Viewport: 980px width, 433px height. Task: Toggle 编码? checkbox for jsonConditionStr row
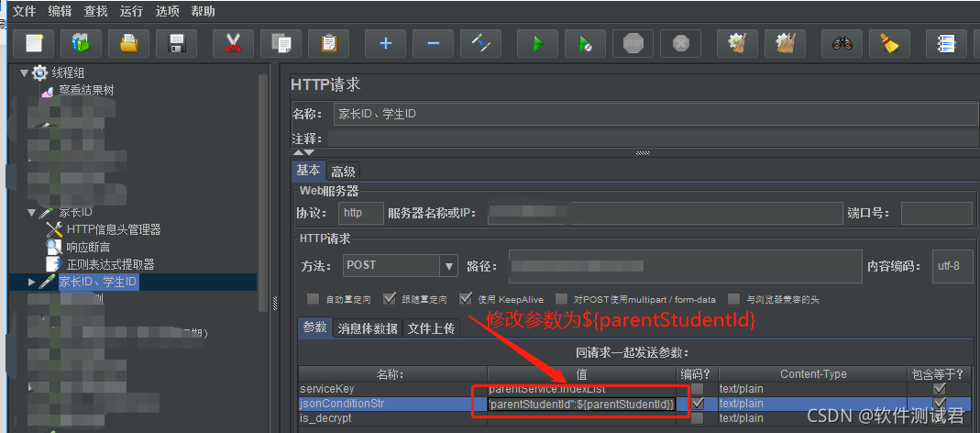click(698, 404)
